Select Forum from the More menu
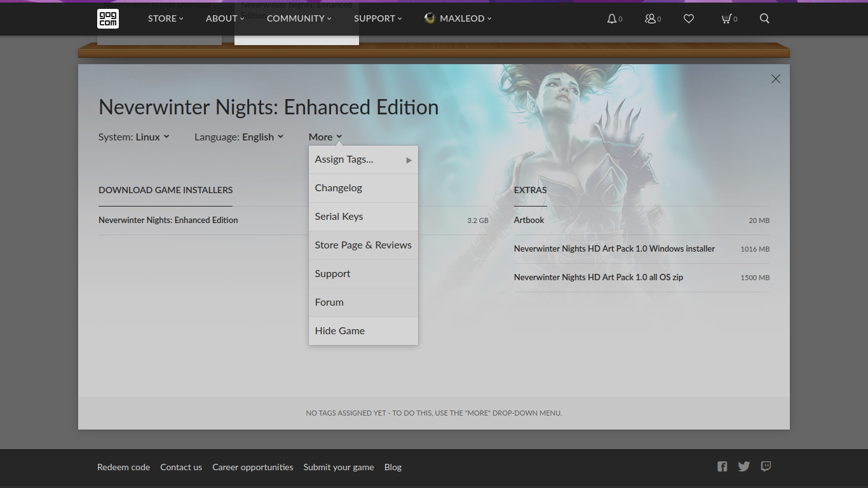Image resolution: width=868 pixels, height=488 pixels. click(363, 302)
